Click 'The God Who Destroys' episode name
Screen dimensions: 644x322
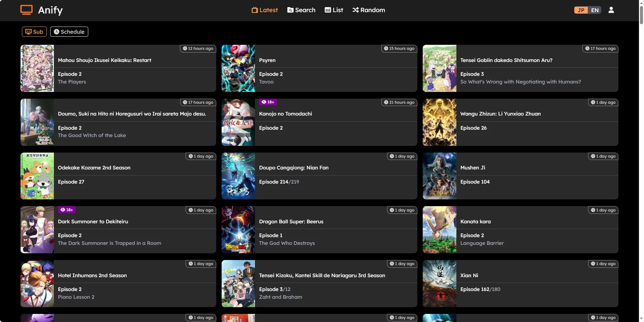(x=287, y=243)
